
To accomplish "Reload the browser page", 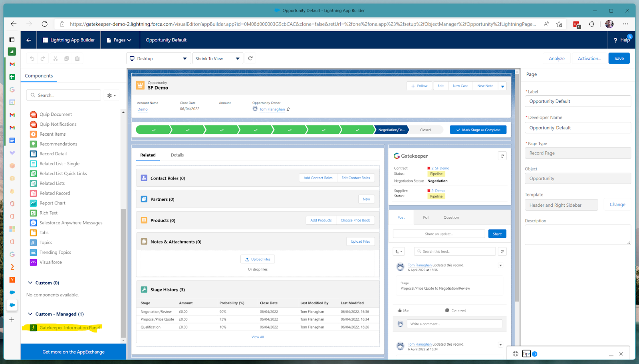I will [44, 24].
